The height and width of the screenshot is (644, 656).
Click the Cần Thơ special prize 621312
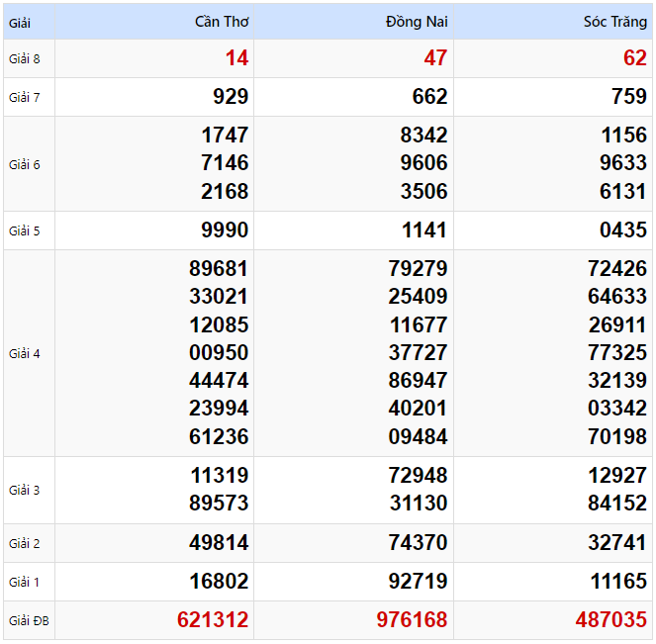(x=213, y=620)
